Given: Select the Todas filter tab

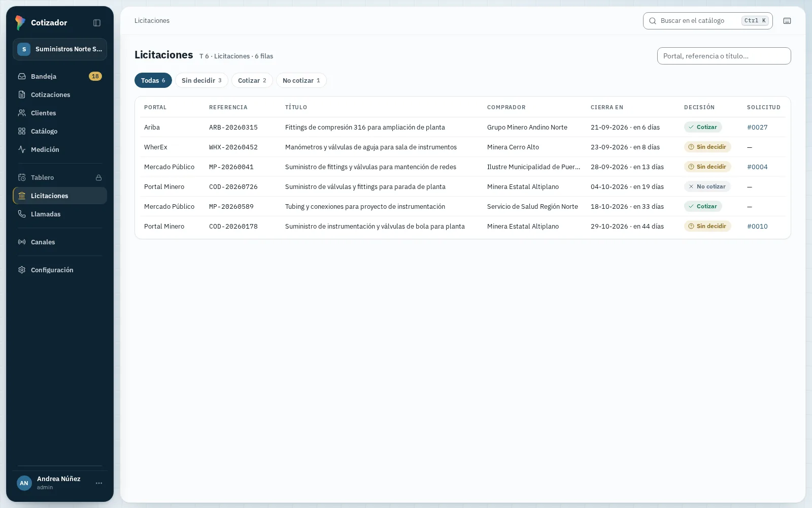Looking at the screenshot, I should pyautogui.click(x=153, y=80).
